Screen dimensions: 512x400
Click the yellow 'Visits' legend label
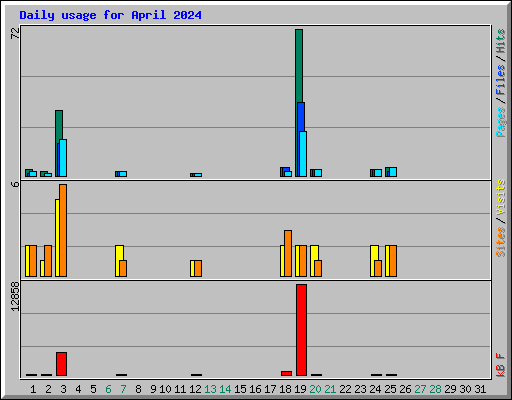click(x=501, y=197)
